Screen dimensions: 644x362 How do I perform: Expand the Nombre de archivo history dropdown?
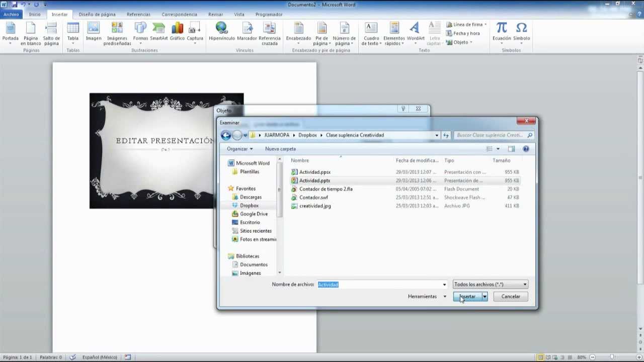444,285
